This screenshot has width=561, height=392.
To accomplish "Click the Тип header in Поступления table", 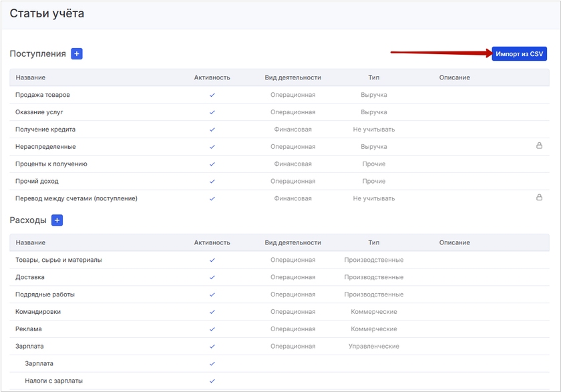I will 373,77.
